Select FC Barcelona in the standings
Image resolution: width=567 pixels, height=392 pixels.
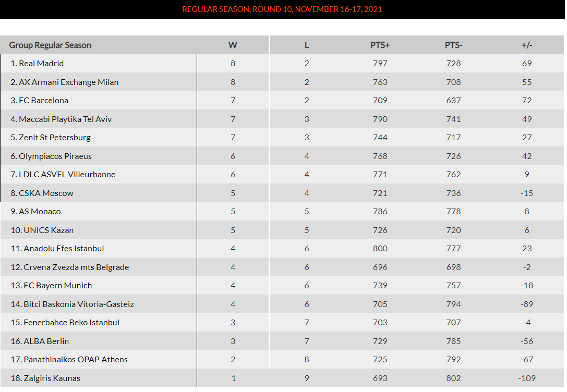pos(43,101)
